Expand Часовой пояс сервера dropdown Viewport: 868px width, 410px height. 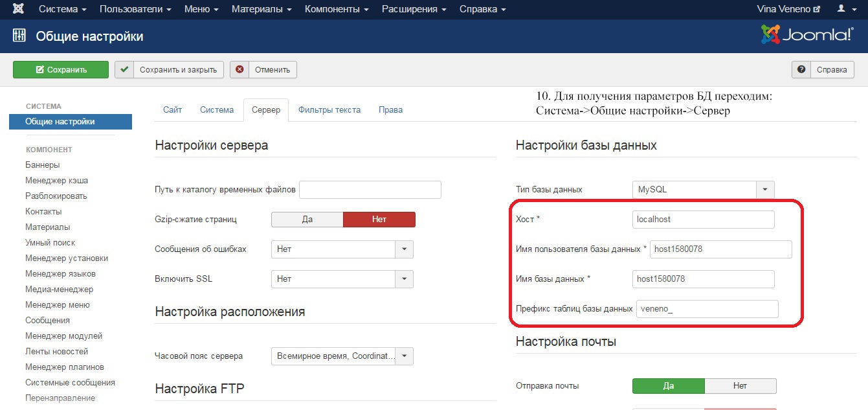click(x=342, y=356)
